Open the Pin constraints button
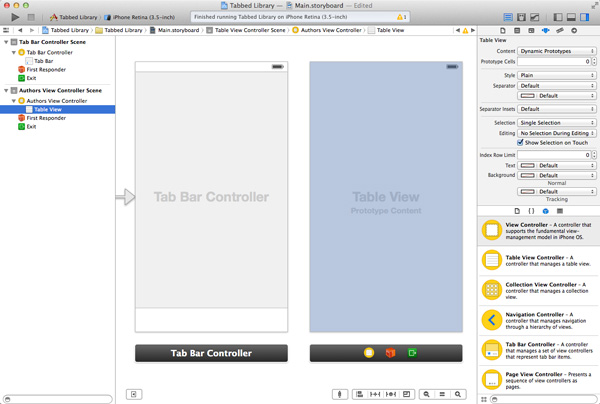 (x=375, y=394)
